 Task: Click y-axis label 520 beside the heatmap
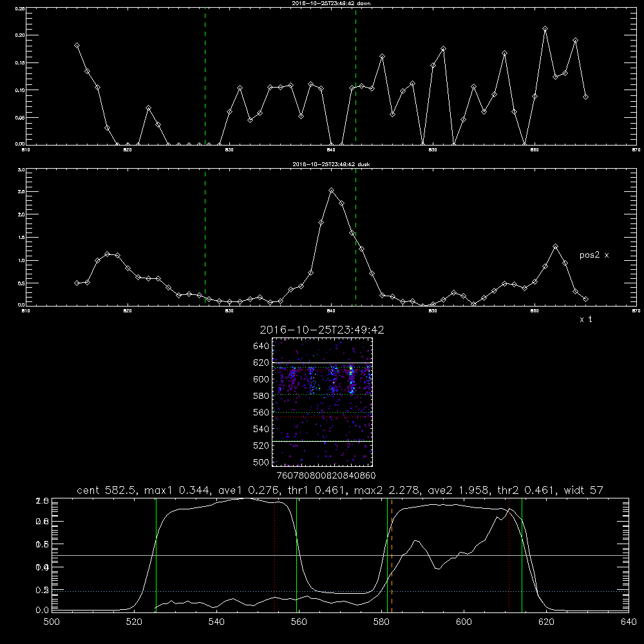pyautogui.click(x=261, y=446)
